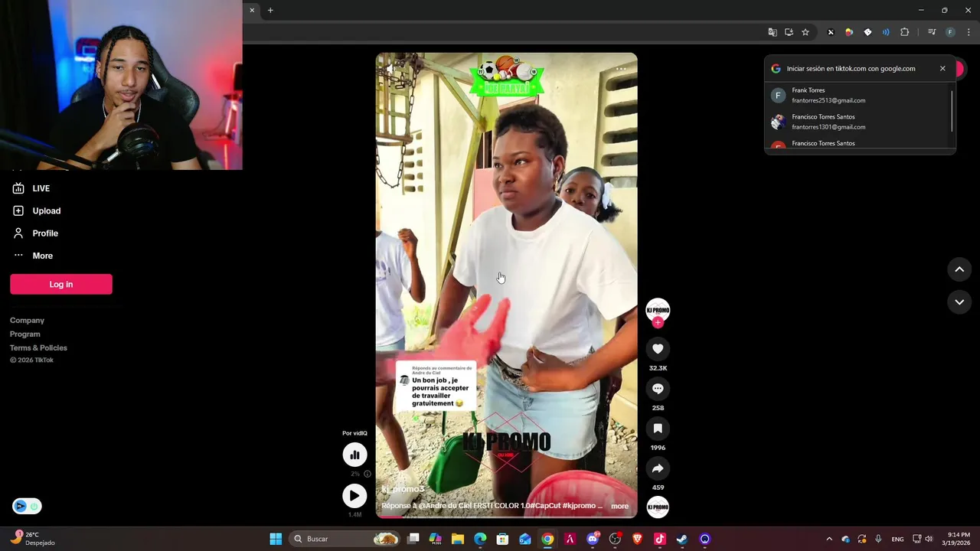
Task: Open Brave browser from the taskbar
Action: point(638,539)
